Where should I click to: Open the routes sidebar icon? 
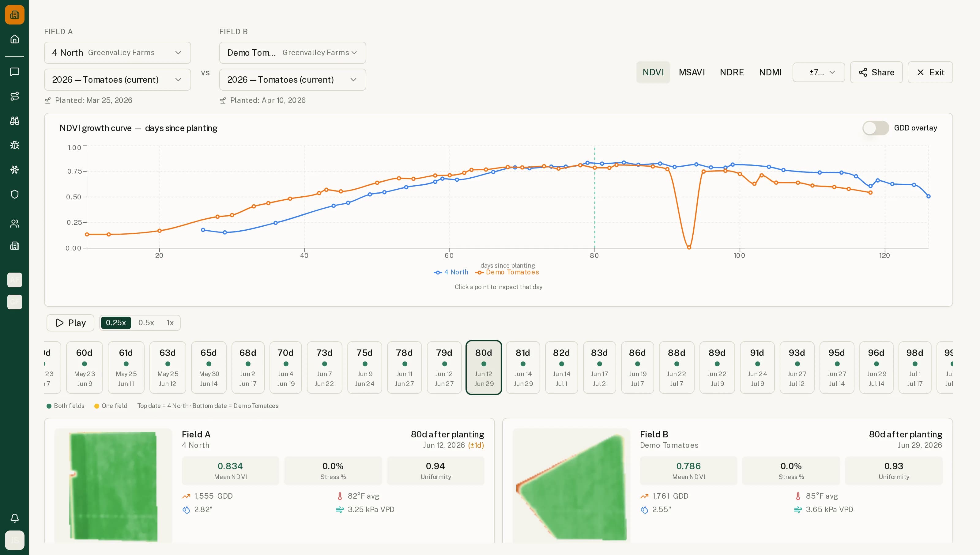click(14, 96)
